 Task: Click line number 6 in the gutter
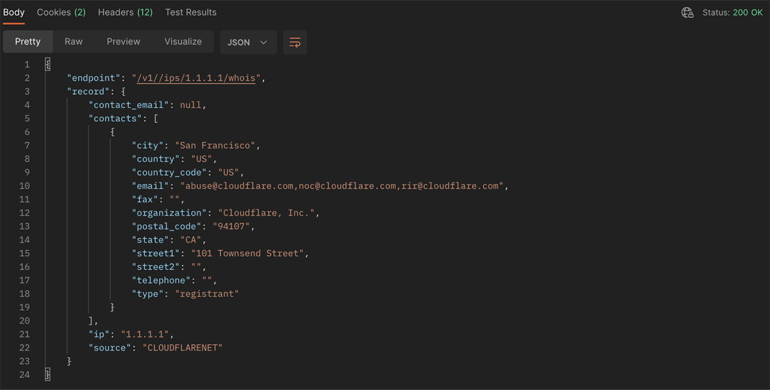point(27,132)
